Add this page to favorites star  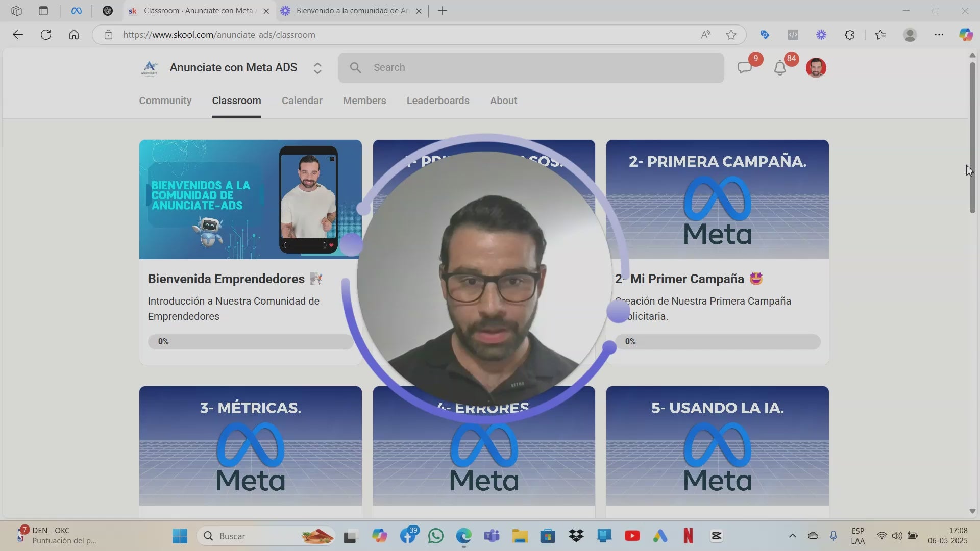731,35
